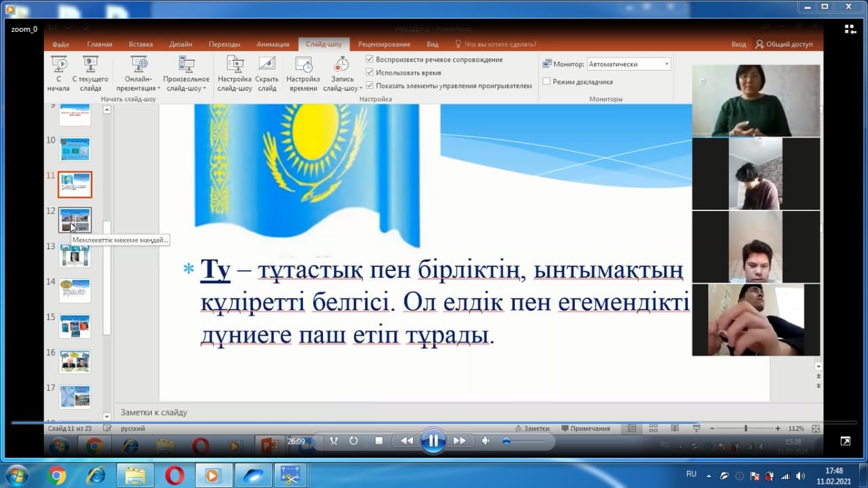Uncheck the use timings checkbox
Image resolution: width=868 pixels, height=488 pixels.
pos(370,73)
